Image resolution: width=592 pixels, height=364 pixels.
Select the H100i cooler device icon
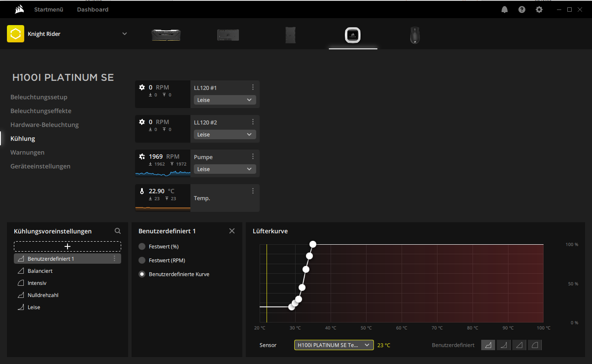coord(353,35)
